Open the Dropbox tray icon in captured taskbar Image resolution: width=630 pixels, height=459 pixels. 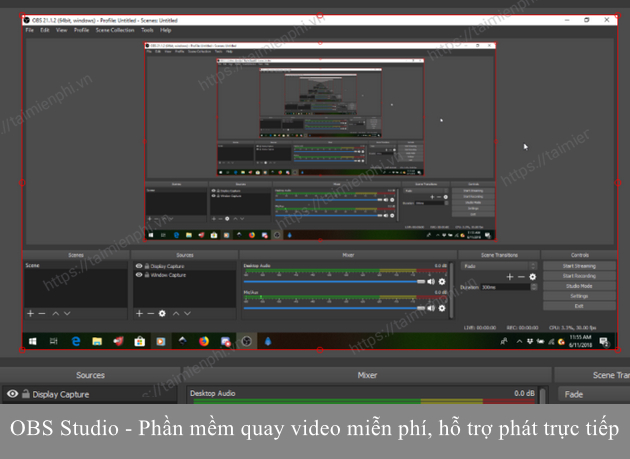(530, 341)
